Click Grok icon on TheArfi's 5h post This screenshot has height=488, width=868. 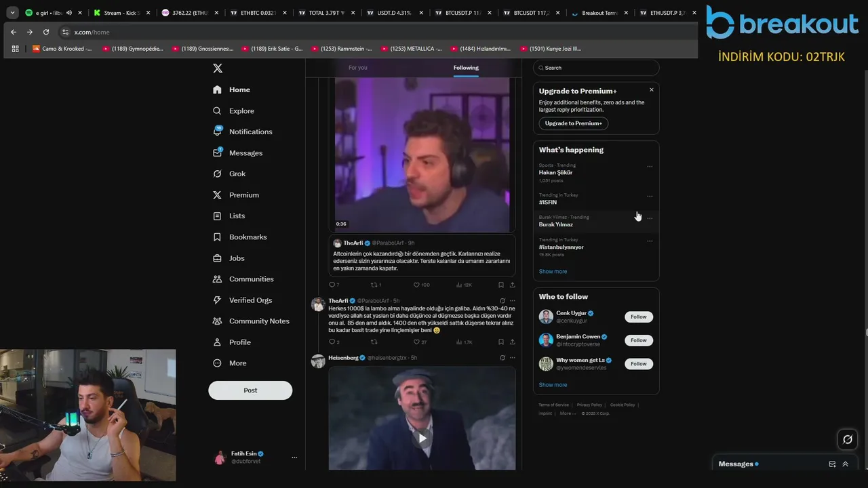[x=502, y=301]
